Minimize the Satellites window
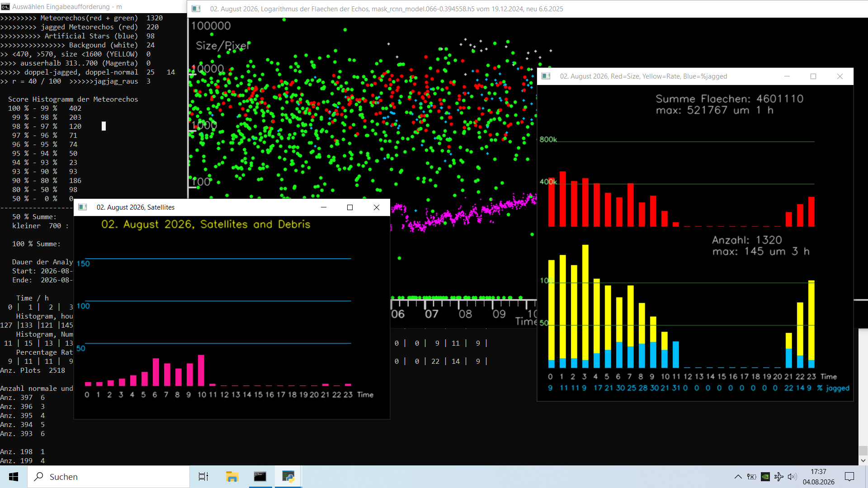The width and height of the screenshot is (868, 488). 324,207
